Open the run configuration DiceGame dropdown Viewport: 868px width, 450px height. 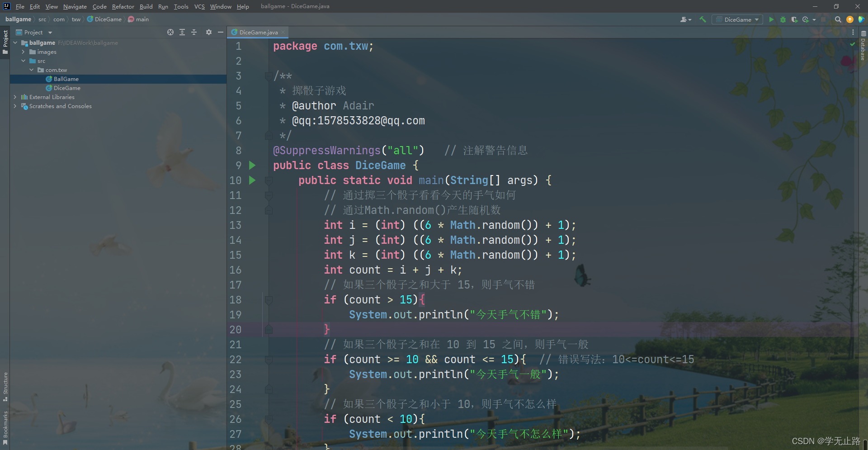(x=737, y=19)
